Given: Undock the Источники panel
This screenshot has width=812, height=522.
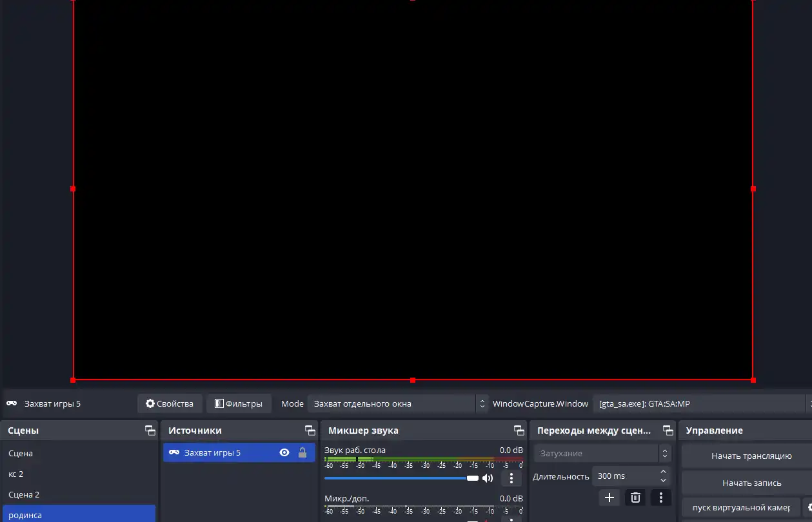Looking at the screenshot, I should [310, 430].
